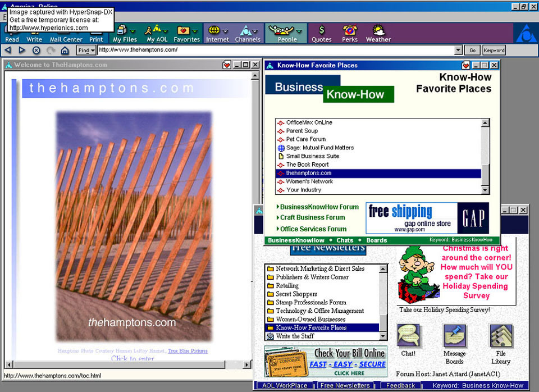The width and height of the screenshot is (539, 392).
Task: Open the Mail Center toolbar icon
Action: (x=66, y=34)
